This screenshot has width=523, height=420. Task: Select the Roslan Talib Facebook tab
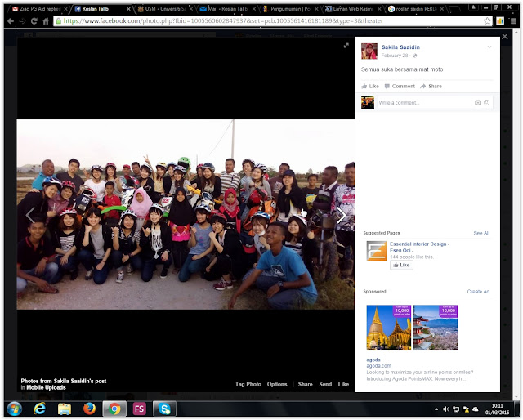coord(101,9)
